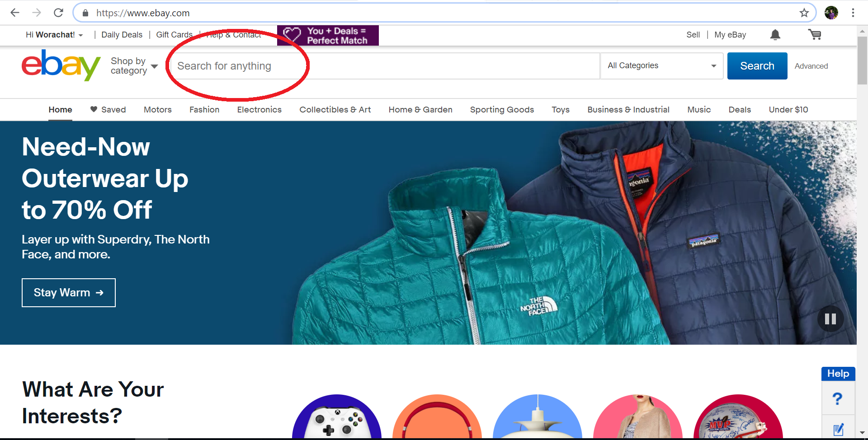This screenshot has height=440, width=868.
Task: Go to Collectibles & Art
Action: 335,110
